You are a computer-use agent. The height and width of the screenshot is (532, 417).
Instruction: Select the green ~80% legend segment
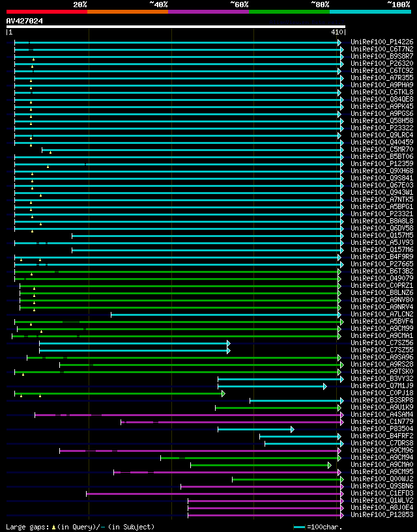pos(289,12)
